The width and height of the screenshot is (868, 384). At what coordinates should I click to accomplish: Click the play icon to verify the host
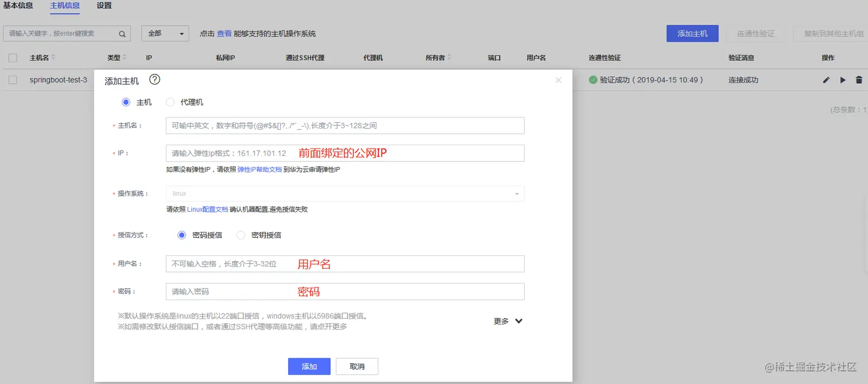[842, 80]
